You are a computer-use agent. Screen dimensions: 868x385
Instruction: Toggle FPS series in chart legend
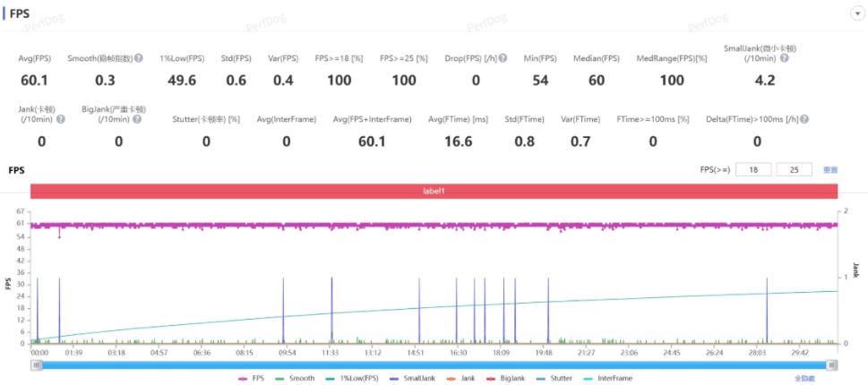click(252, 379)
